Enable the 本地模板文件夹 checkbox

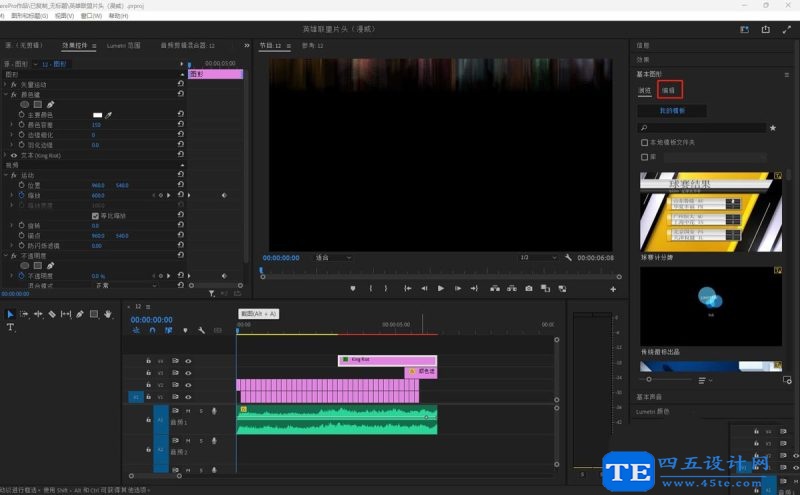point(645,143)
